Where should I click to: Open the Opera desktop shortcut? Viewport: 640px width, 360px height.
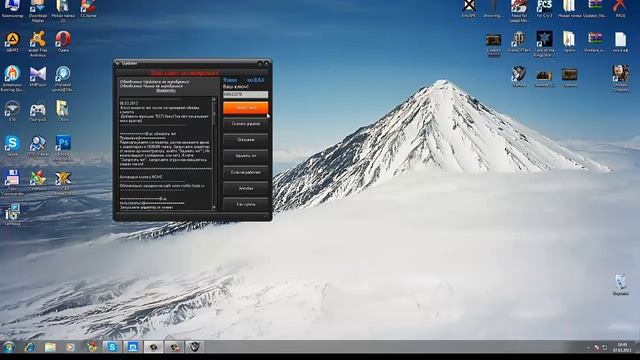(x=63, y=42)
